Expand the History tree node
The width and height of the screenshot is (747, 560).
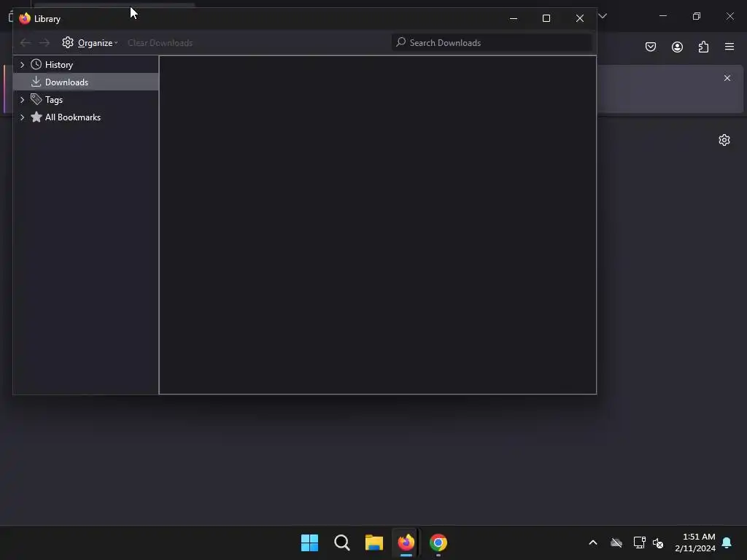point(23,65)
